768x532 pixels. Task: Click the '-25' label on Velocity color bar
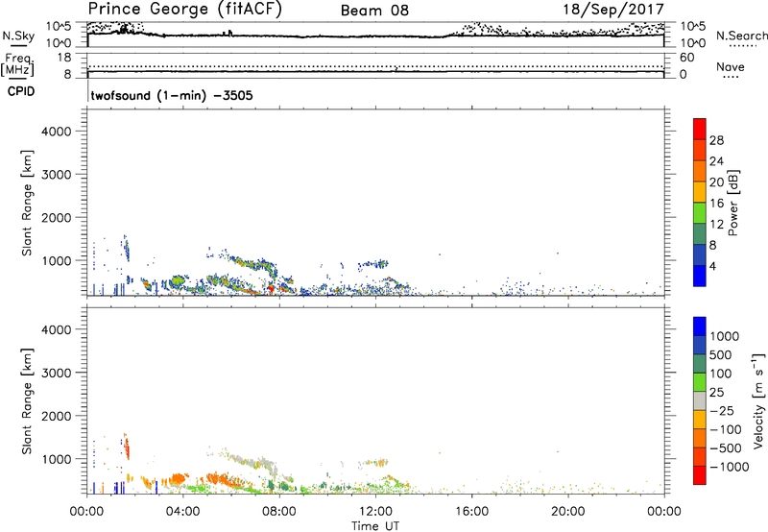tap(722, 411)
